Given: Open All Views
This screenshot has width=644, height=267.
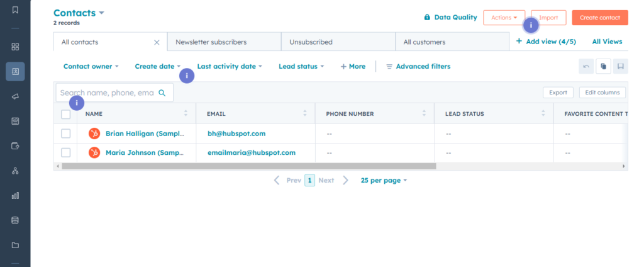Looking at the screenshot, I should coord(607,42).
